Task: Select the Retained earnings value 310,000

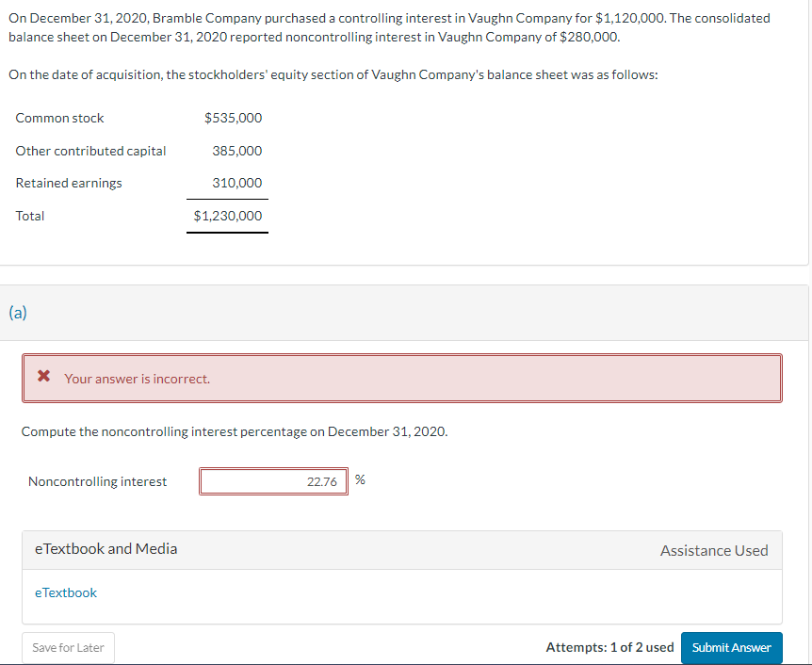Action: (x=237, y=183)
